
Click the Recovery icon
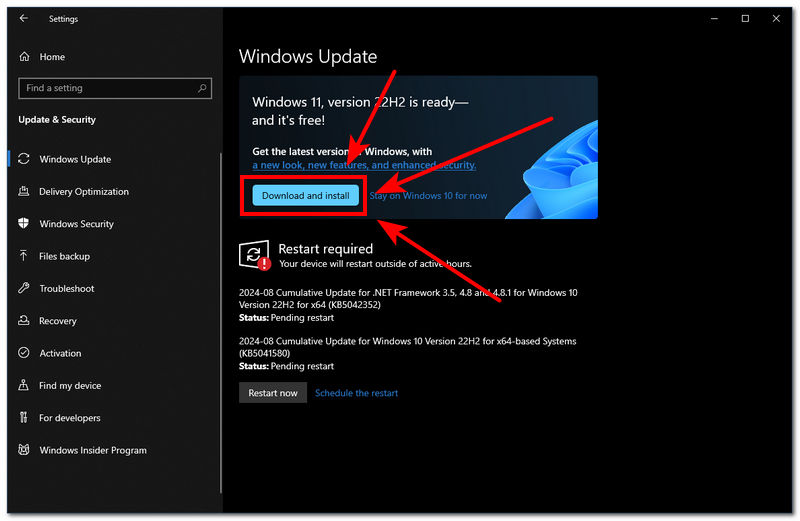pyautogui.click(x=23, y=320)
